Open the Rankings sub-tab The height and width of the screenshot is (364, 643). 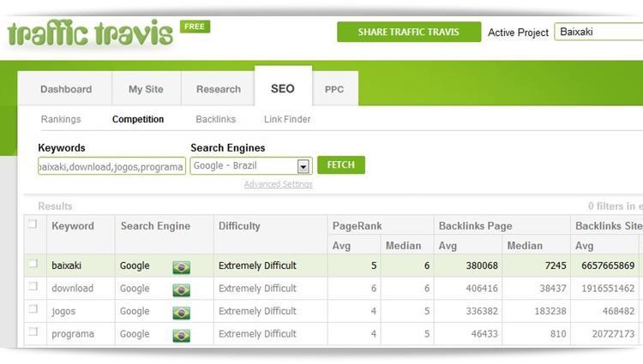[x=61, y=119]
